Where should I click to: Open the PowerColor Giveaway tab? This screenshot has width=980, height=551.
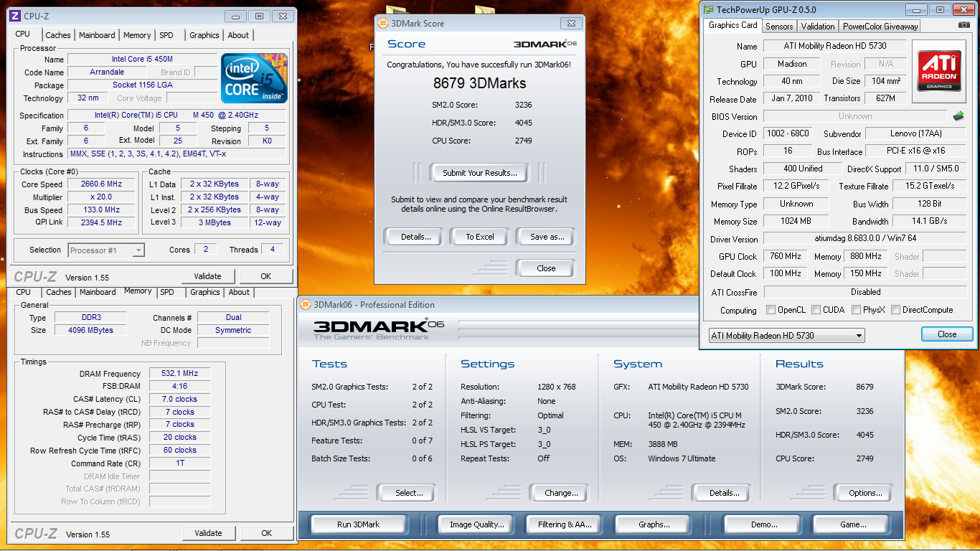point(880,27)
